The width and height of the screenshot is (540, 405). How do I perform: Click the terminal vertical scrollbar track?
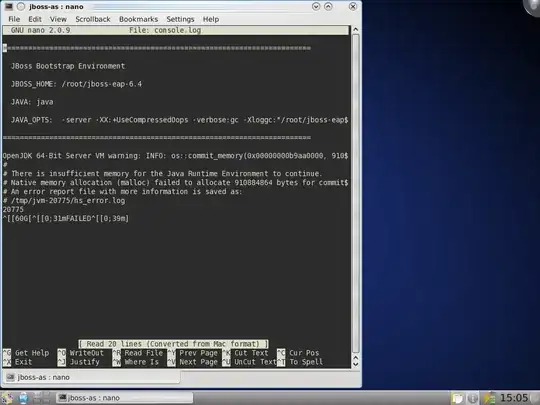coord(356,193)
